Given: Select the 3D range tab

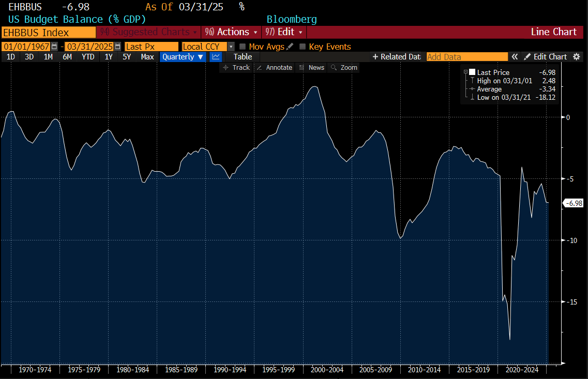Looking at the screenshot, I should 29,56.
